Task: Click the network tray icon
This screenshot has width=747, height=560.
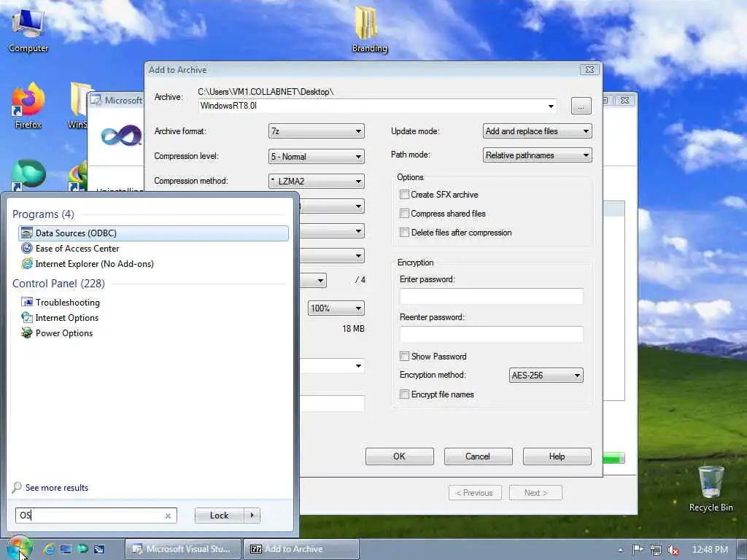Action: coord(656,550)
